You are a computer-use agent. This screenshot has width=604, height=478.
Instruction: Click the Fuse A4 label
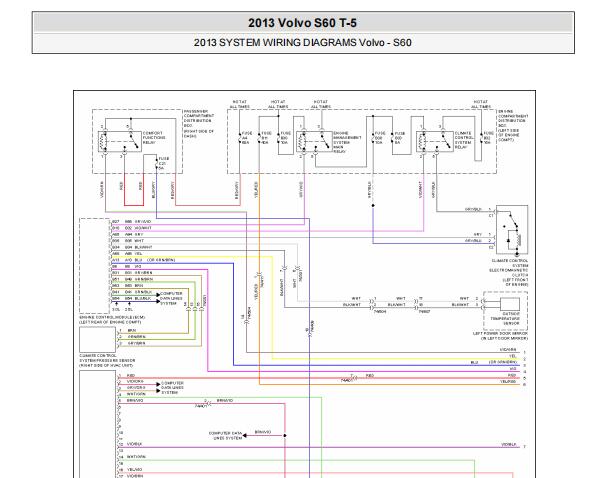(245, 138)
